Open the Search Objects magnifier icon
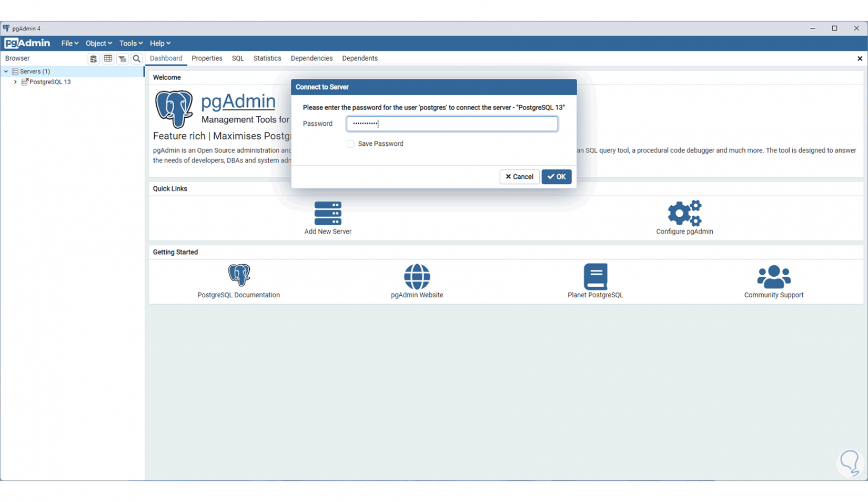Screen dimensions: 868x502 136,58
